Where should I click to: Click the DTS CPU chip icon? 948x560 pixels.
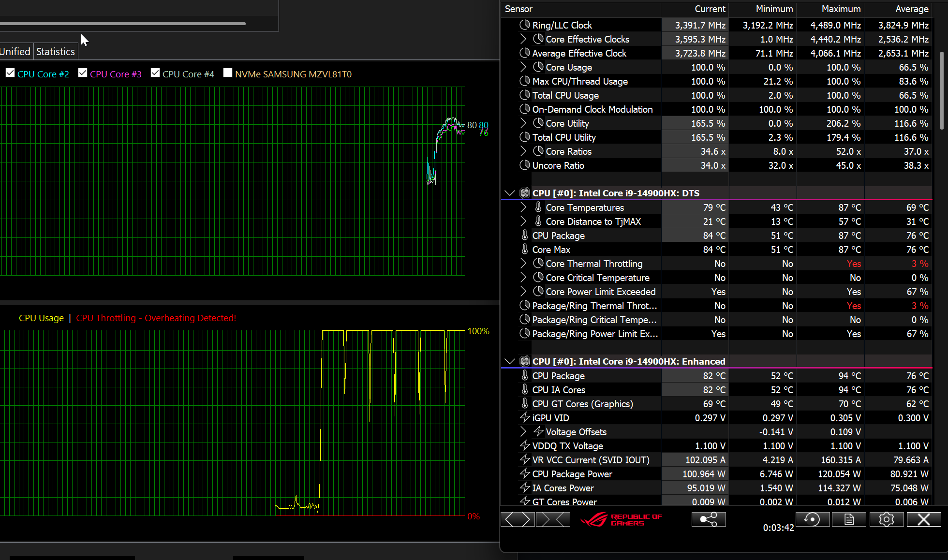click(x=525, y=193)
